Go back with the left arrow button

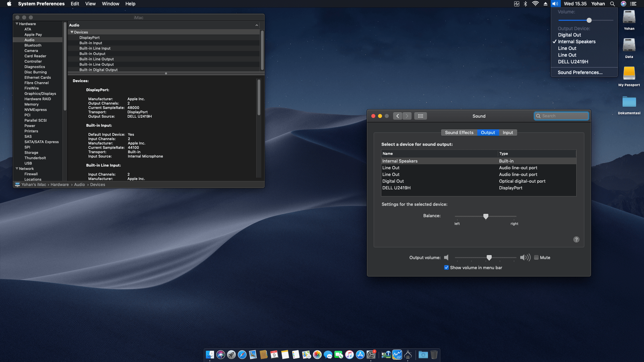click(x=397, y=116)
